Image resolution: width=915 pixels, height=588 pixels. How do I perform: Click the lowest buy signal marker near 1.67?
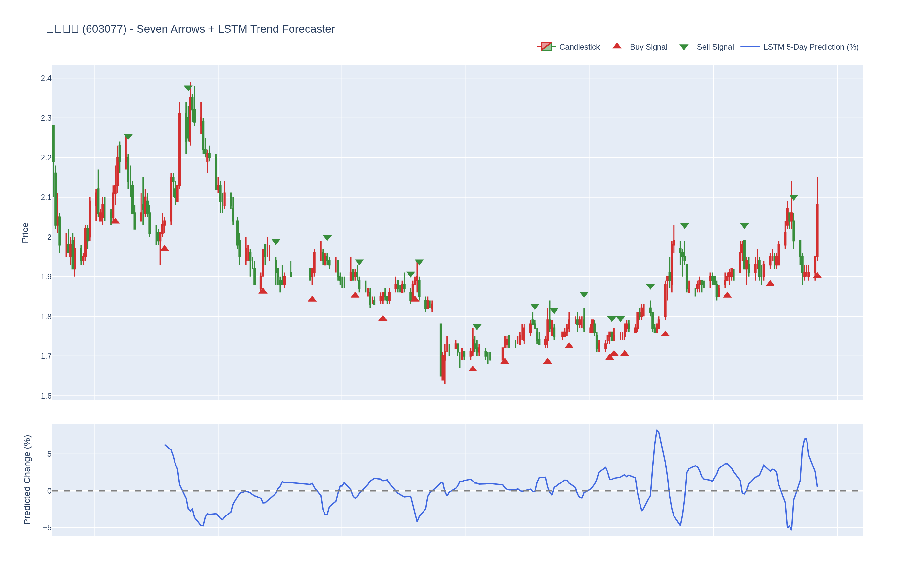(473, 369)
